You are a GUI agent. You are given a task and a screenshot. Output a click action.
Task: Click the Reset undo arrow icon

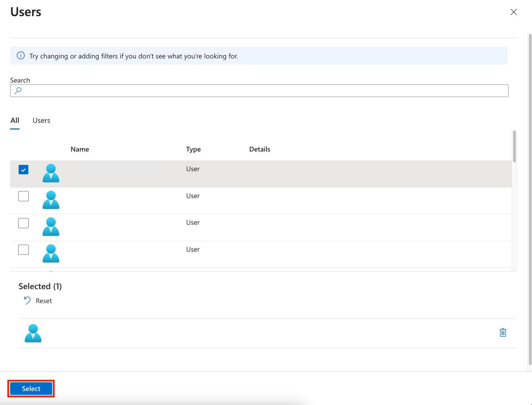pyautogui.click(x=27, y=301)
